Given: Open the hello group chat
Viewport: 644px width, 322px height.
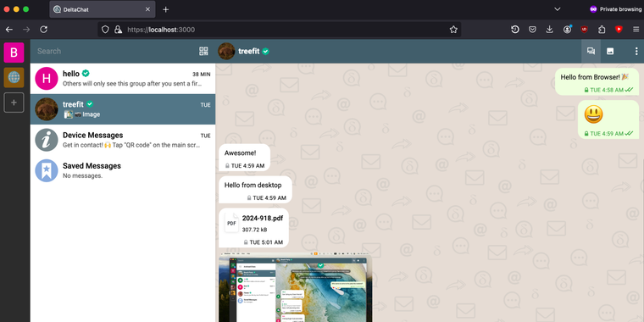Looking at the screenshot, I should tap(123, 79).
